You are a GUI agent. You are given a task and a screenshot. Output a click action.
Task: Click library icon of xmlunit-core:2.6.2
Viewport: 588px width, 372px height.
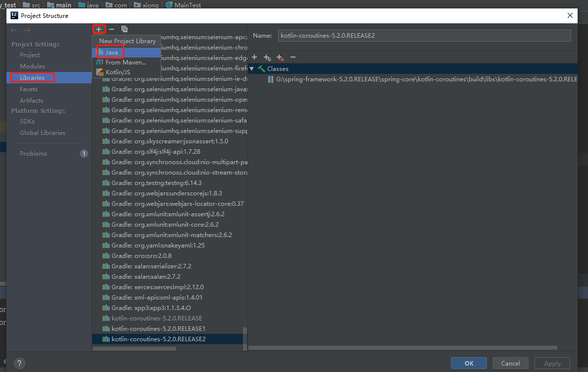[x=106, y=224]
